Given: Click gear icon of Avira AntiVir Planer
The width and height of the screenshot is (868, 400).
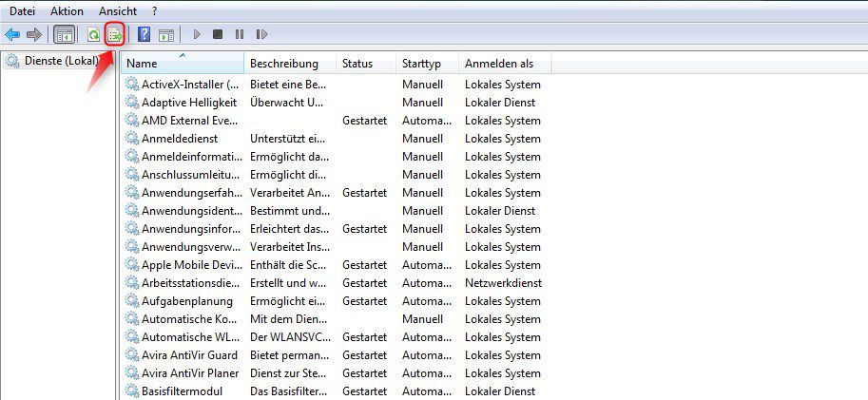Looking at the screenshot, I should [132, 372].
